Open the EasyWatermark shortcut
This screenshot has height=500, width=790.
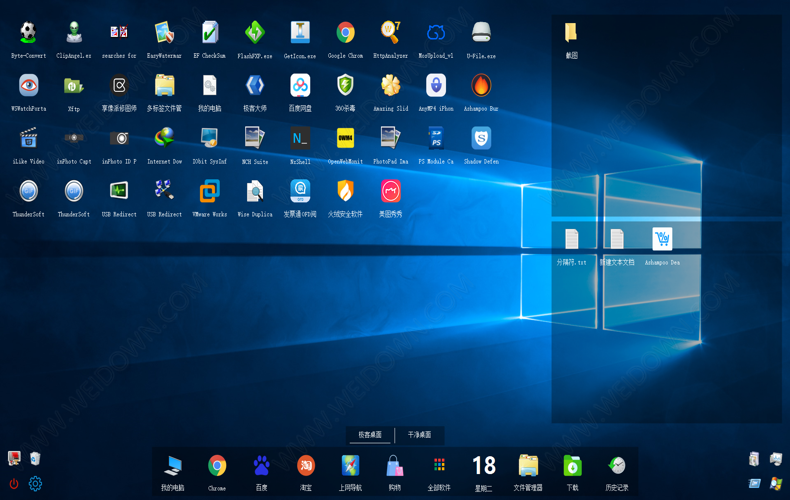164,33
